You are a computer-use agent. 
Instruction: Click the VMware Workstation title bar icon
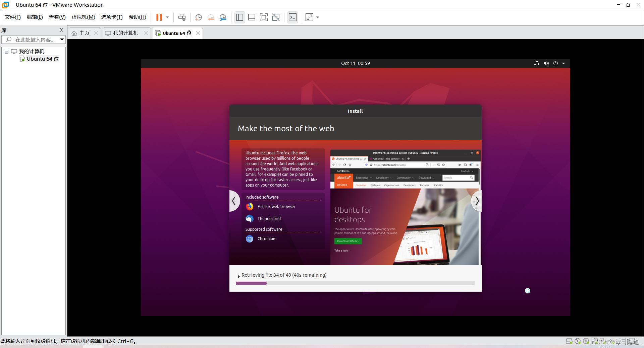5,5
